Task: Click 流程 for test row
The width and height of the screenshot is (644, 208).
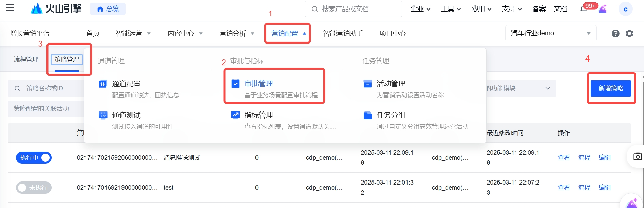Action: coord(584,188)
